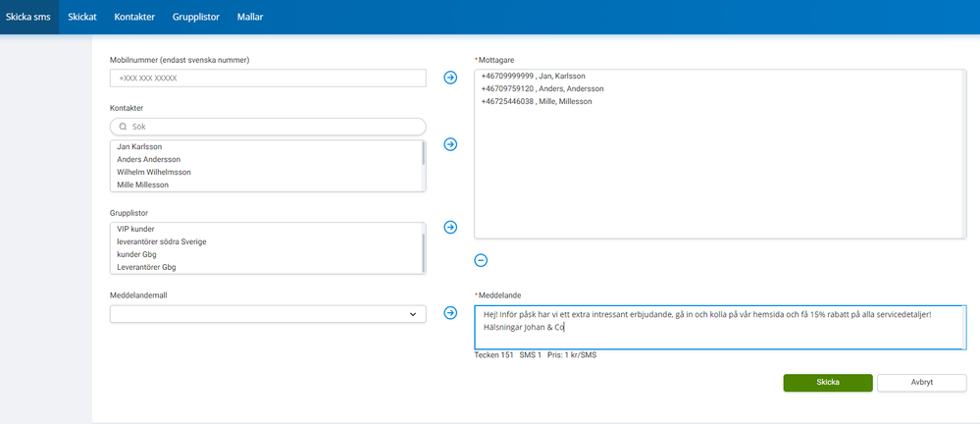This screenshot has height=424, width=980.
Task: Click the add arrow next to Kontakter list
Action: point(450,144)
